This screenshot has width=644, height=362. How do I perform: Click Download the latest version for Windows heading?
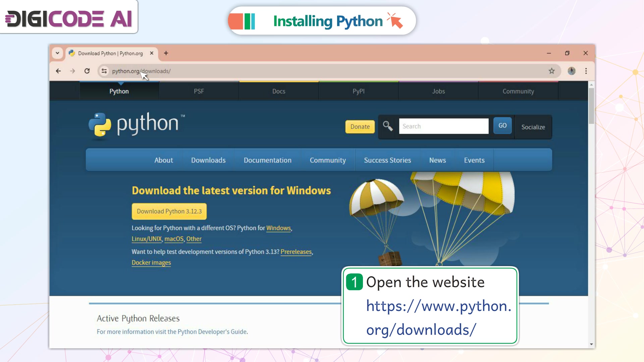tap(231, 190)
